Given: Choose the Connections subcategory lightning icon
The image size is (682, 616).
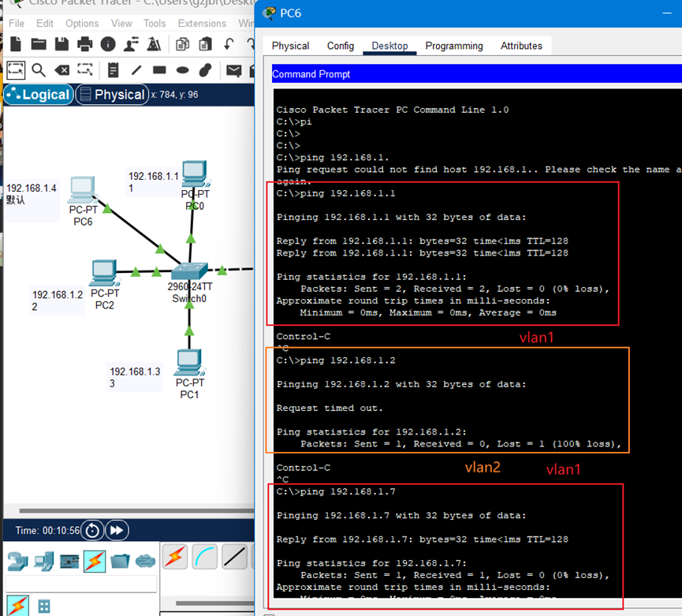Looking at the screenshot, I should pyautogui.click(x=18, y=606).
